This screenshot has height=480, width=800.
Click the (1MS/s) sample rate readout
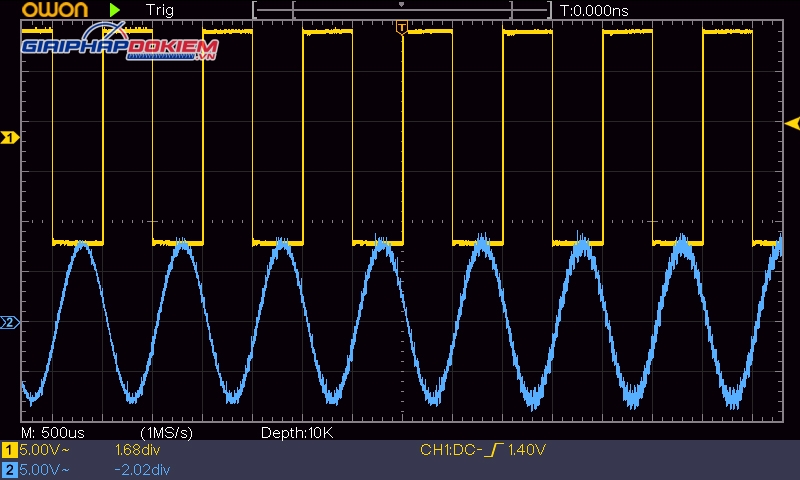[166, 433]
